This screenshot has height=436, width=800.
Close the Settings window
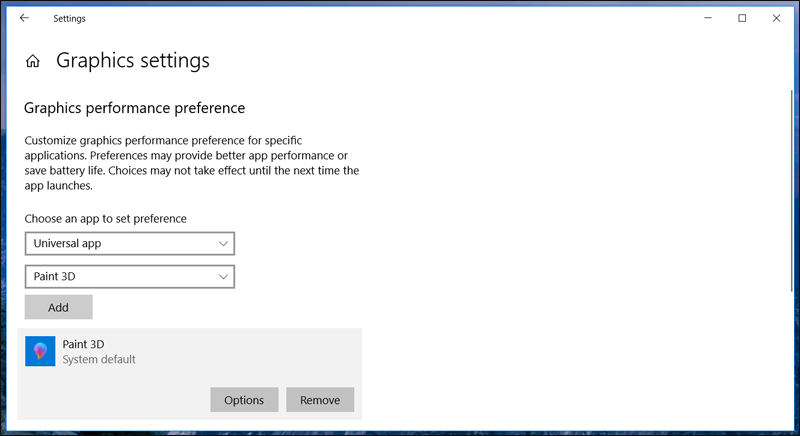(x=777, y=18)
